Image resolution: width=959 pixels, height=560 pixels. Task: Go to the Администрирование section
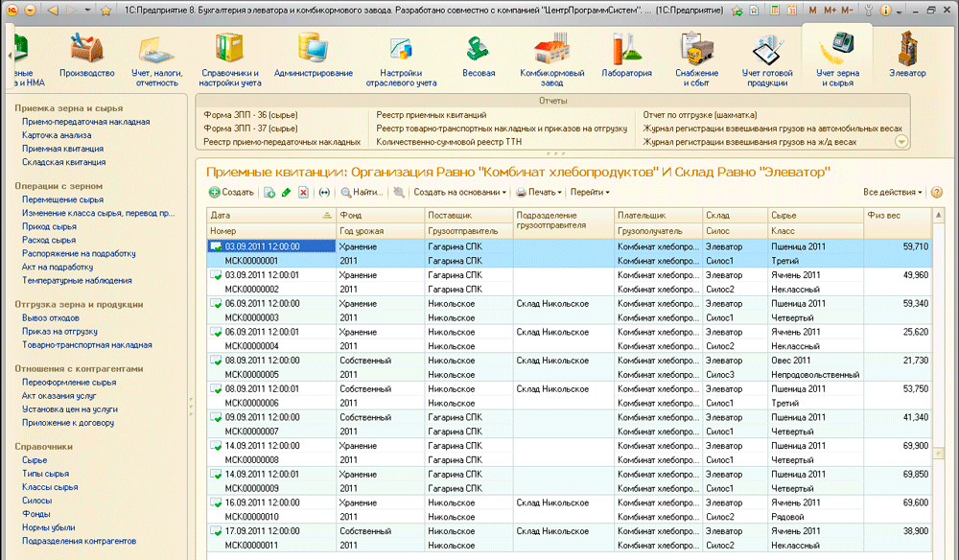tap(314, 57)
